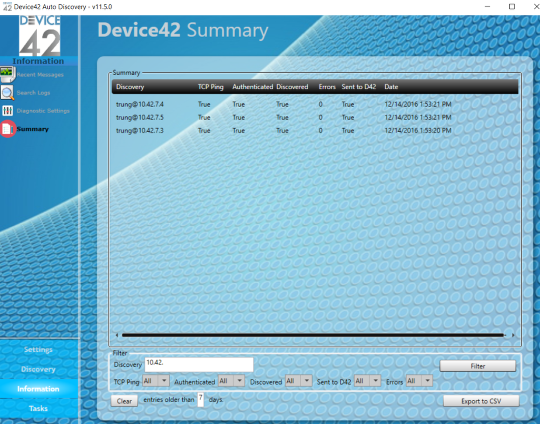Click the Summary document icon
Viewport: 540px width, 424px height.
7,129
